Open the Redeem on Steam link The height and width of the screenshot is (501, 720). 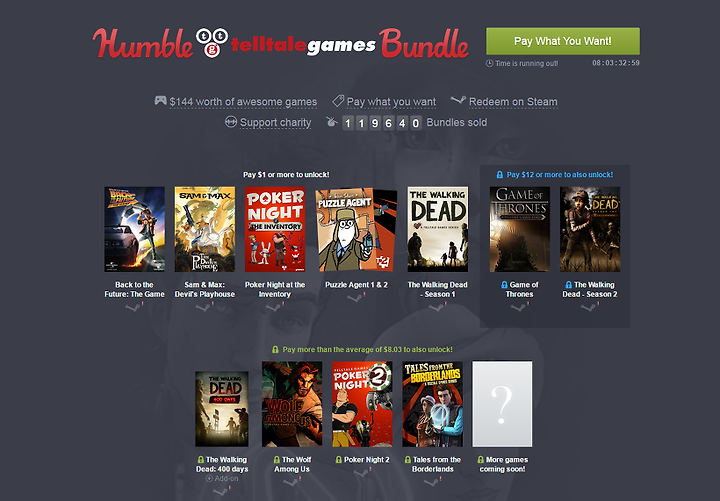513,102
